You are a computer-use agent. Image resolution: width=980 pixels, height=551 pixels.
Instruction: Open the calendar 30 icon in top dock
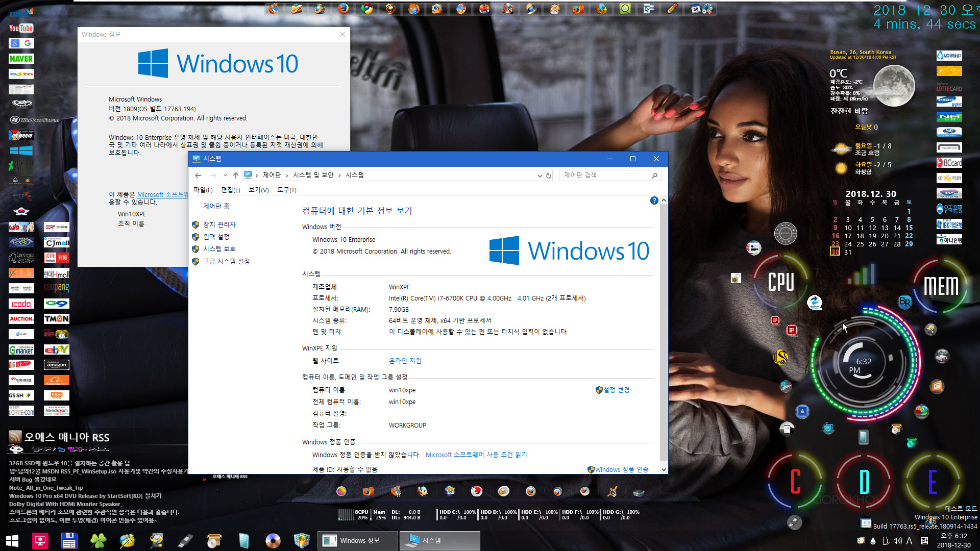[x=696, y=9]
